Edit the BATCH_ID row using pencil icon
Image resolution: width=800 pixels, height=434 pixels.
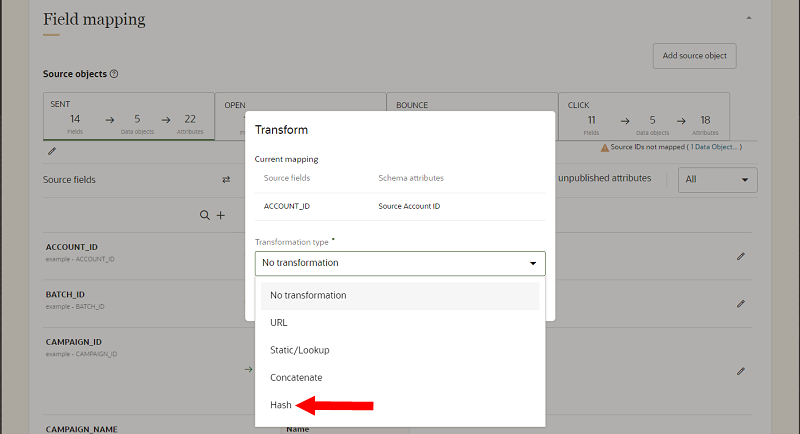click(741, 303)
